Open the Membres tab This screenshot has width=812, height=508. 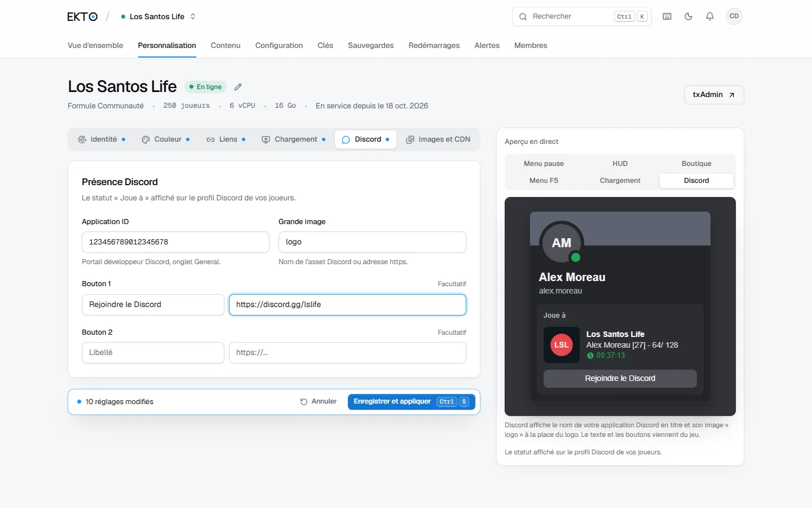531,45
